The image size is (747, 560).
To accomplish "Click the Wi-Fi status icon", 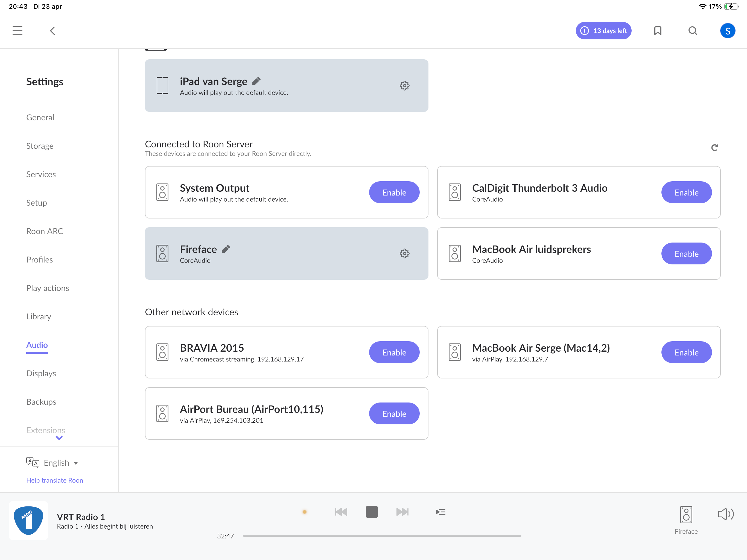I will click(702, 6).
